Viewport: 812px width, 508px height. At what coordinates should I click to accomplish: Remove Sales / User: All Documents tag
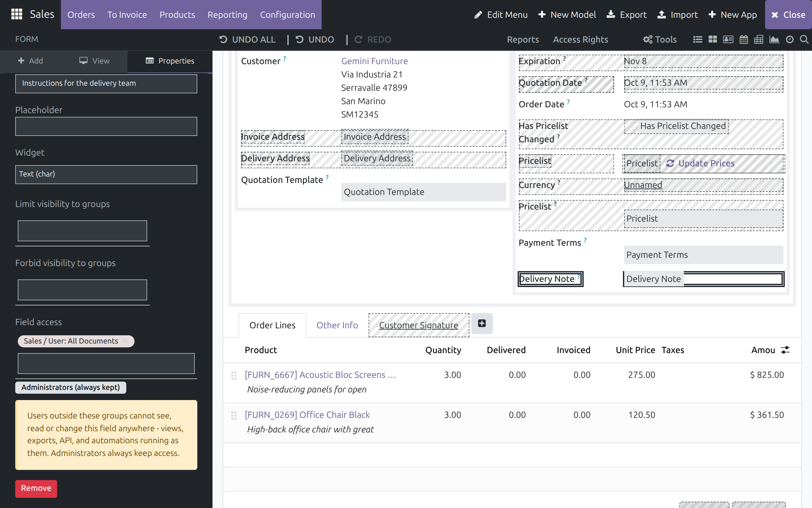(125, 341)
